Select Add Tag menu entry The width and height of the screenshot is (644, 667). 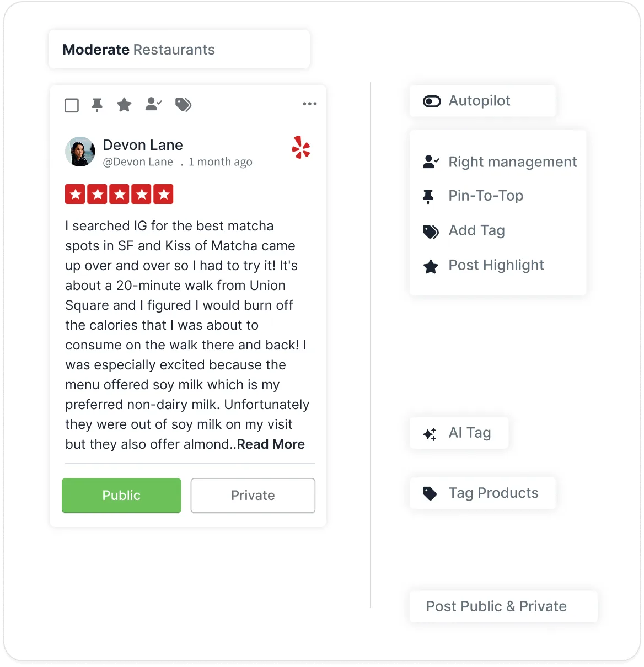[x=464, y=230]
